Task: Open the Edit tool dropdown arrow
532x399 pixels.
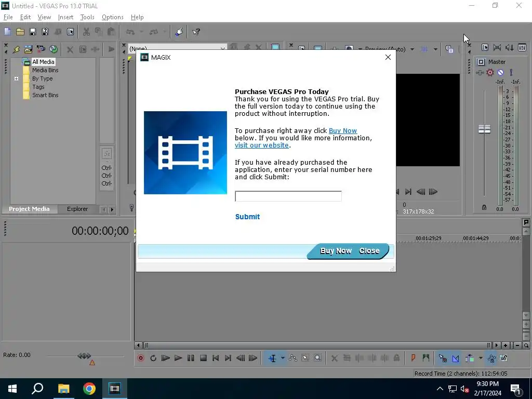Action: [x=282, y=358]
